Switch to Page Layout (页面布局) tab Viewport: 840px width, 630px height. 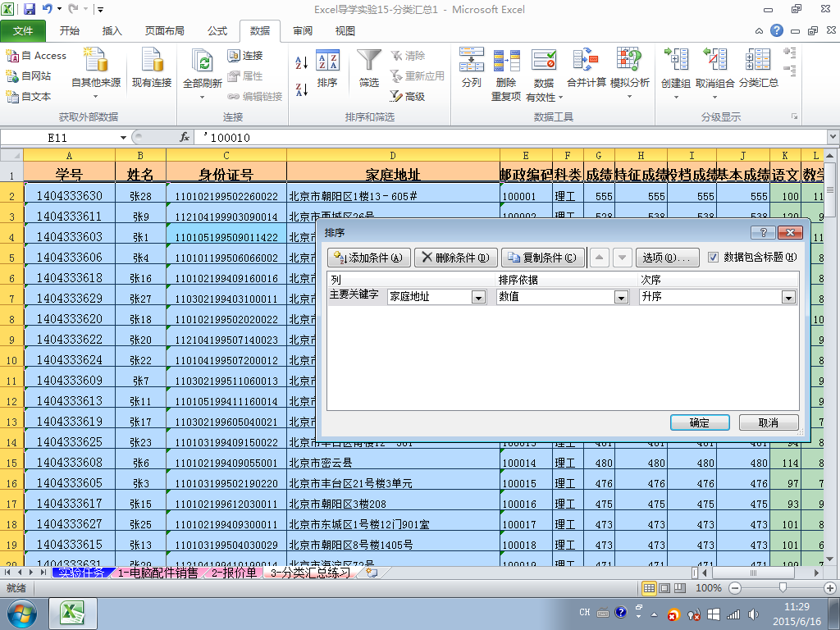pos(164,31)
